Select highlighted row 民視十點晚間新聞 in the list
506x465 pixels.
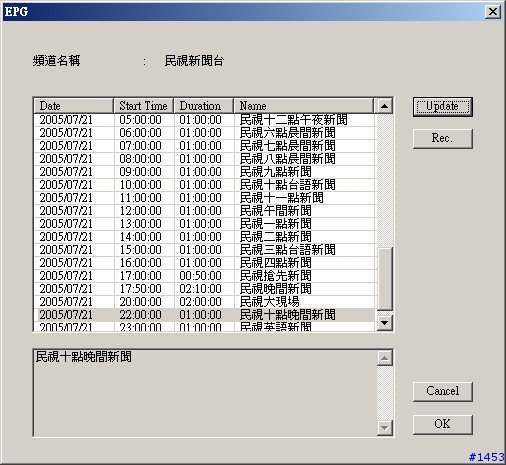(204, 315)
